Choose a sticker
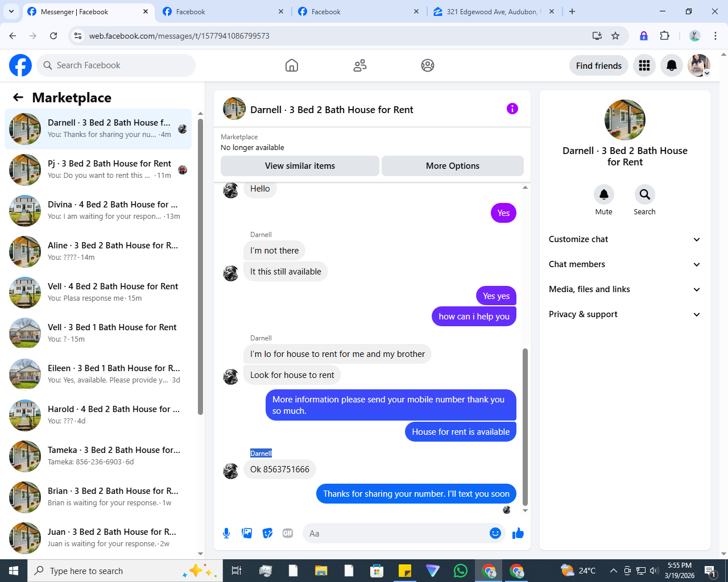Screen dimensions: 728x582 click(267, 533)
